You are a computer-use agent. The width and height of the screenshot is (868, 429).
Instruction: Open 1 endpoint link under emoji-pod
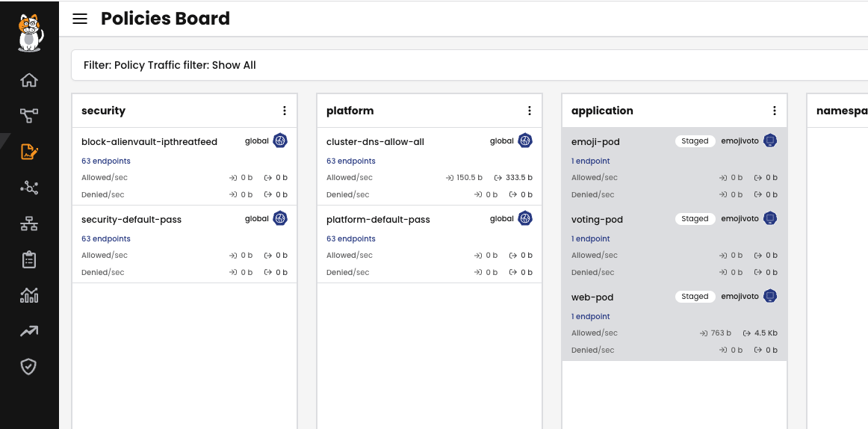click(x=591, y=161)
